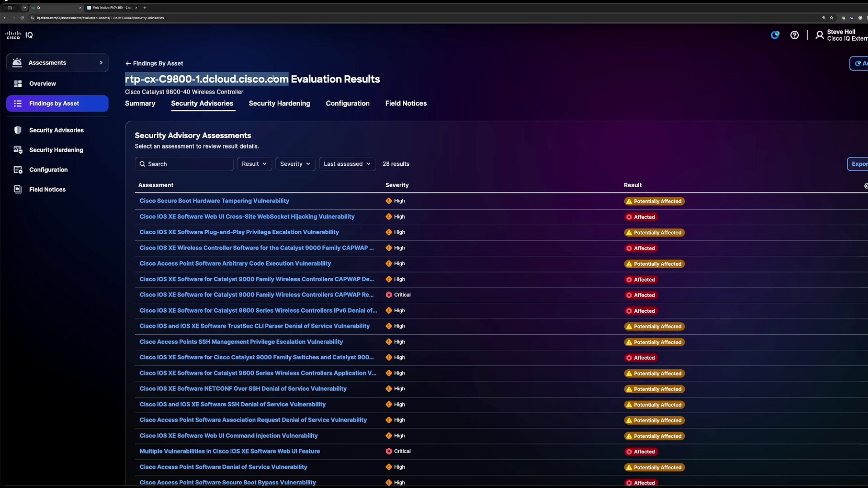Click the assessment Search input field
Viewport: 868px width, 488px height.
click(x=184, y=164)
